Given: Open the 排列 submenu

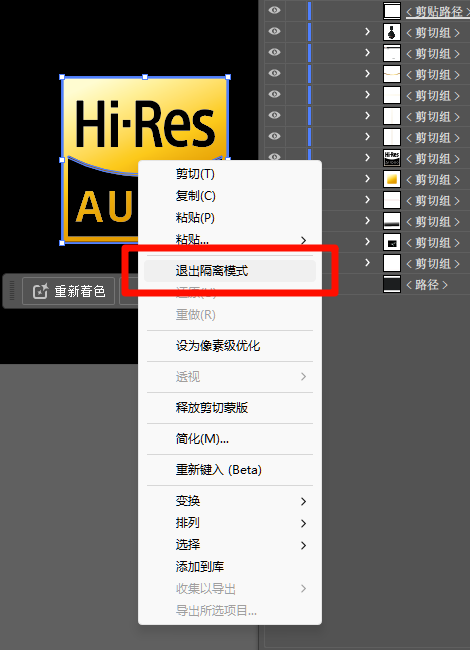Looking at the screenshot, I should pyautogui.click(x=230, y=523).
